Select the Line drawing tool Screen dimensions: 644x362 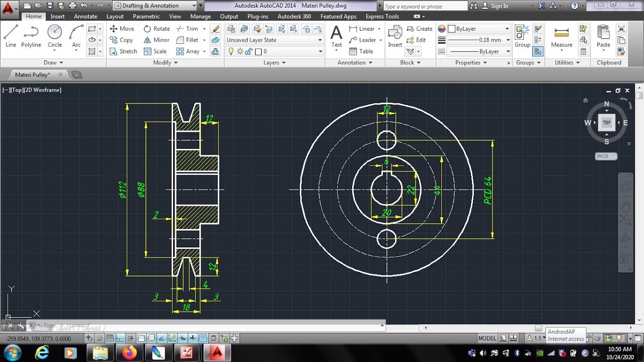(x=11, y=36)
